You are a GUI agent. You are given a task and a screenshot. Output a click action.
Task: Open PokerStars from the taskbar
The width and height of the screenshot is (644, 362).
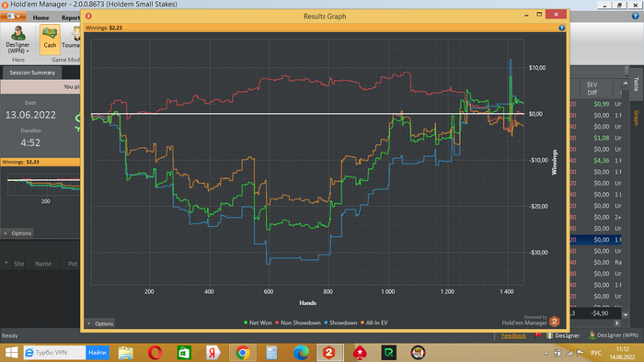360,353
